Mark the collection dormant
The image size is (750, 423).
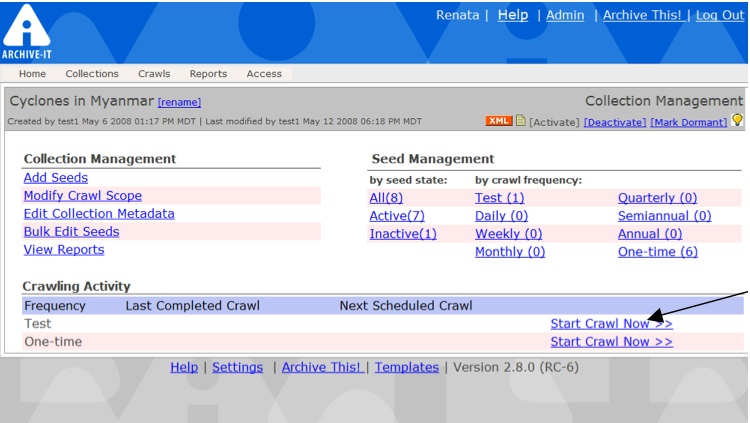pos(688,122)
